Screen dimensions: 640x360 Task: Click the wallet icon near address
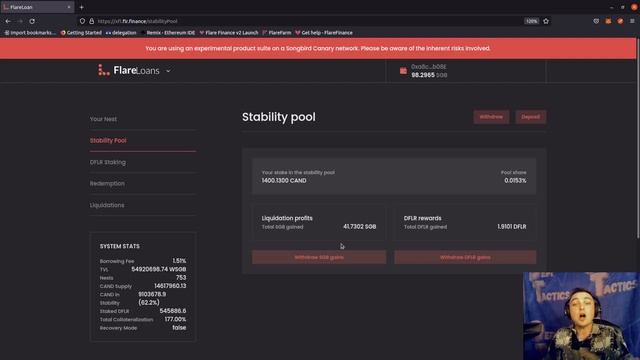coord(403,71)
